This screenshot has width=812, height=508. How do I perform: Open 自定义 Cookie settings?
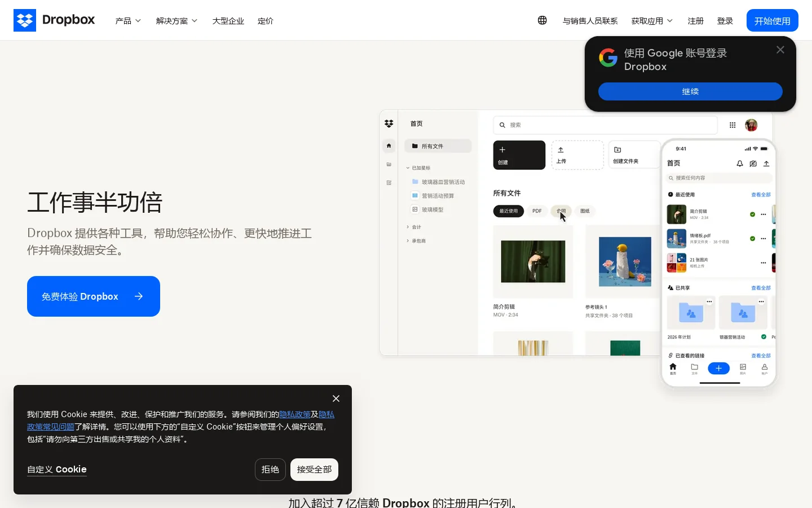coord(57,470)
